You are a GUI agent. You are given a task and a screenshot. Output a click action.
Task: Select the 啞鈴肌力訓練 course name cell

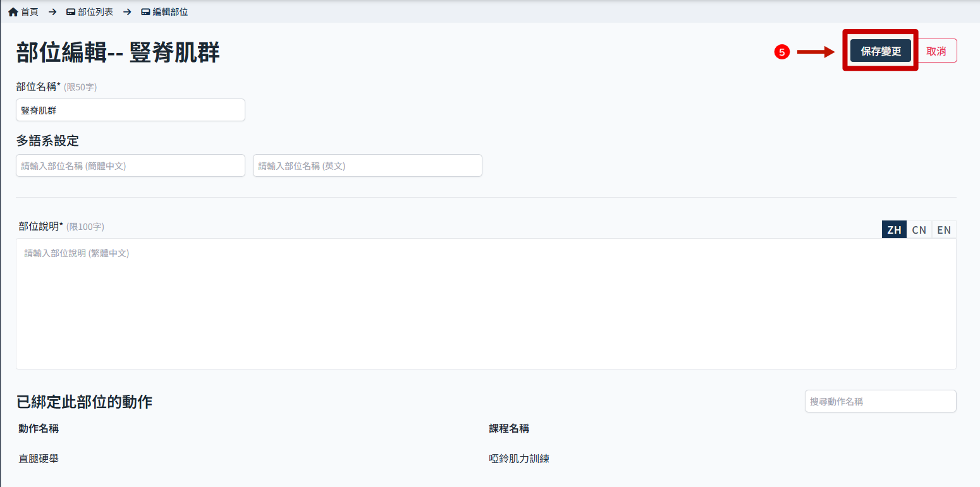pyautogui.click(x=519, y=459)
